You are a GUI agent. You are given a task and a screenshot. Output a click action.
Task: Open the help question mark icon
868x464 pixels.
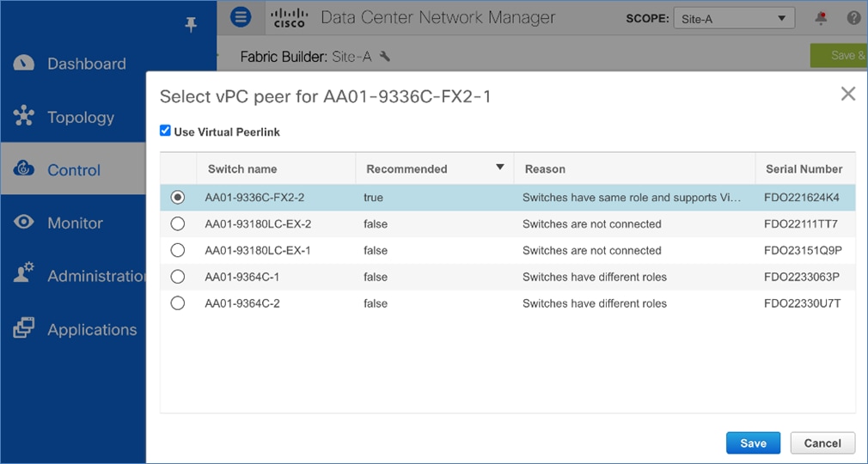click(x=853, y=18)
